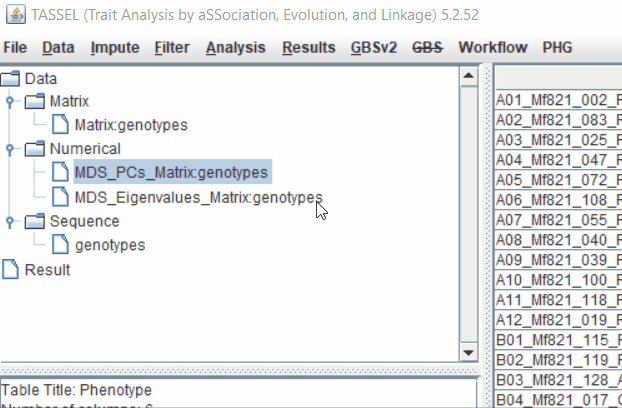Click table row A02_Mf821_083

pos(559,120)
